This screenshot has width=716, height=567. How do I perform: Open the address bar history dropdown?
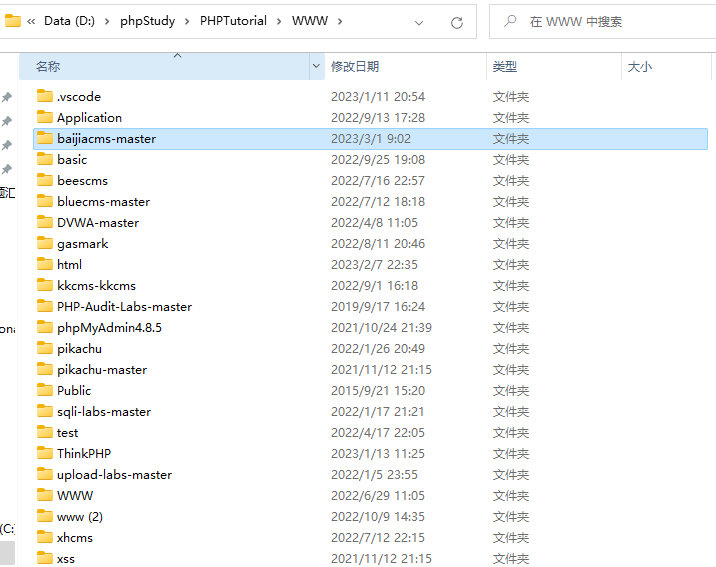coord(419,22)
